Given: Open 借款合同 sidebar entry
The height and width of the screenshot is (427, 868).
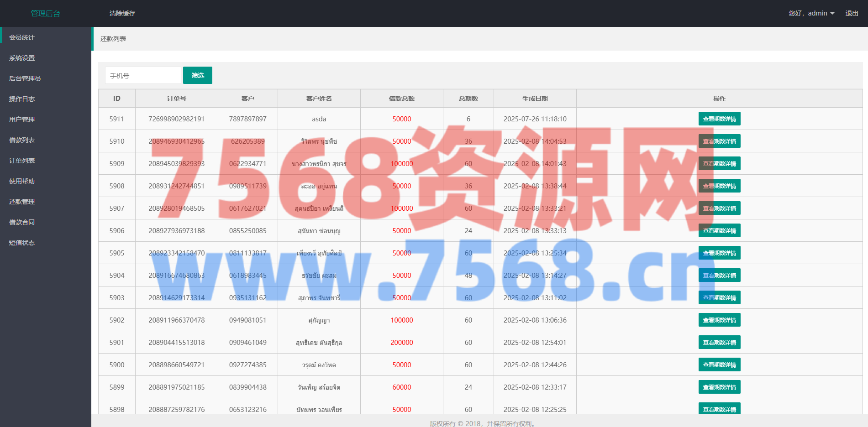Looking at the screenshot, I should pyautogui.click(x=22, y=222).
